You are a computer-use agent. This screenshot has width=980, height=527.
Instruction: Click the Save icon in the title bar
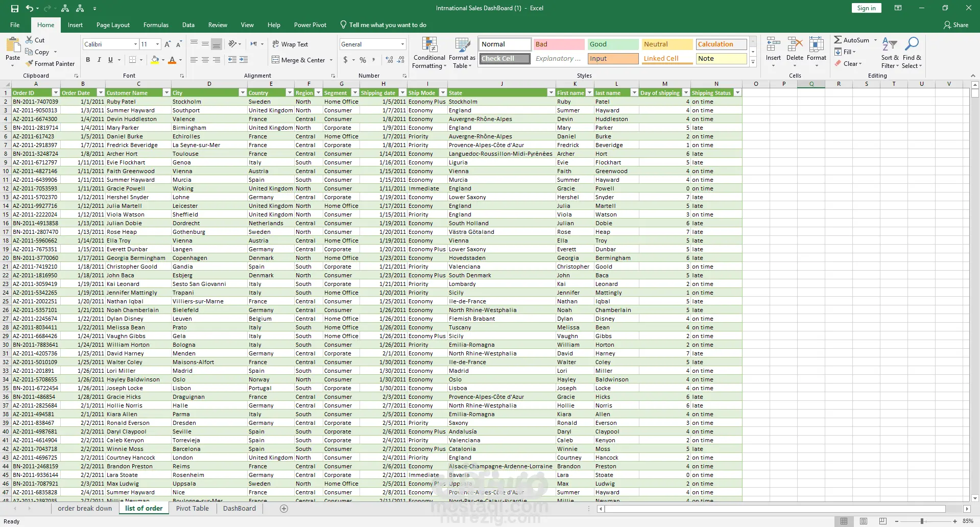(x=14, y=8)
